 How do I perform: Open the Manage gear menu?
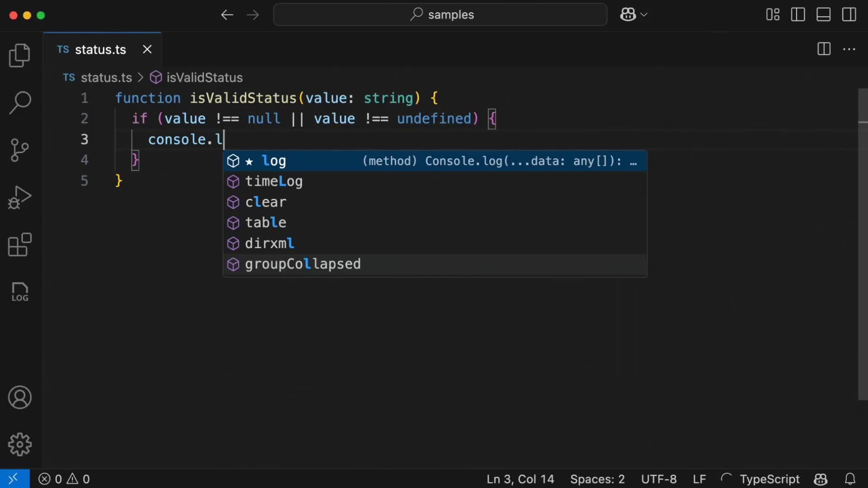click(19, 445)
